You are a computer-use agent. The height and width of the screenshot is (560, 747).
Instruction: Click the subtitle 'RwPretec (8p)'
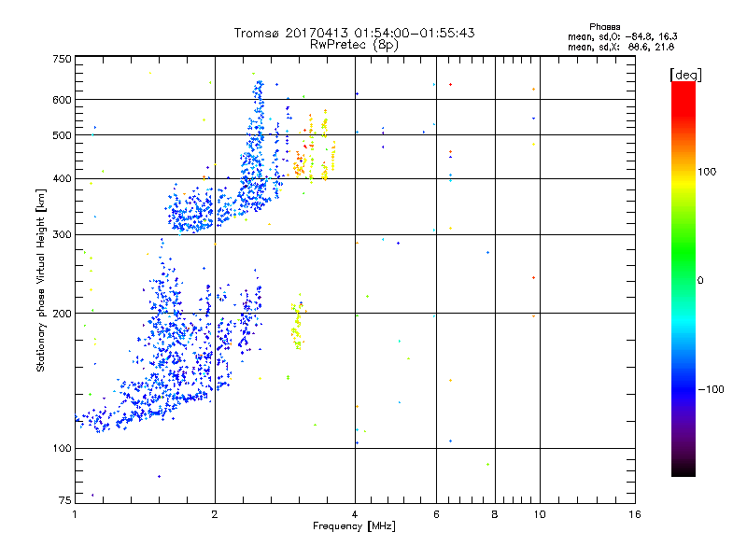(354, 45)
